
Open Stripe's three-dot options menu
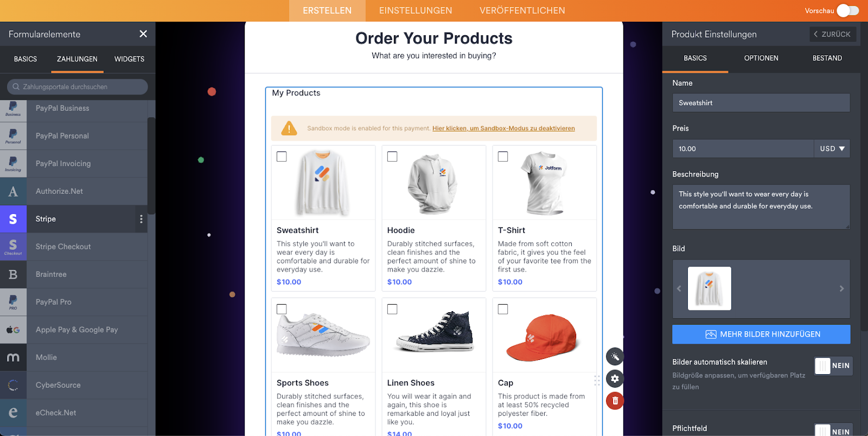coord(141,219)
